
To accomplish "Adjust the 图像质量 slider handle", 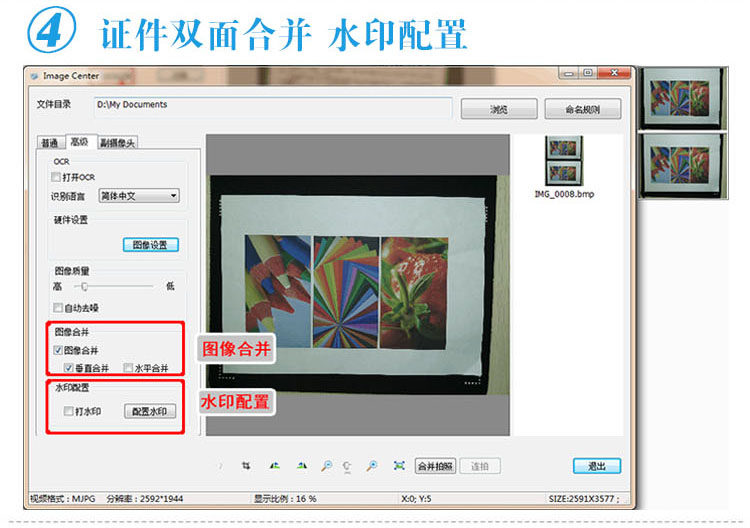I will (84, 286).
